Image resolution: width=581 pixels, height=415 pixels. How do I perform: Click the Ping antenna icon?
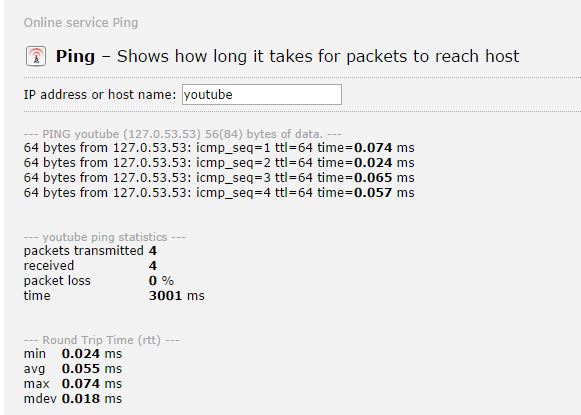point(36,56)
